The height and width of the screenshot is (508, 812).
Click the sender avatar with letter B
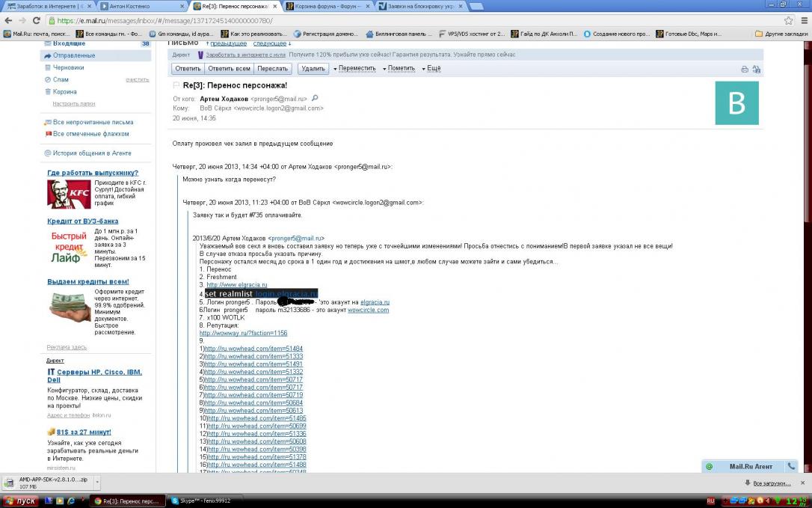click(x=736, y=103)
